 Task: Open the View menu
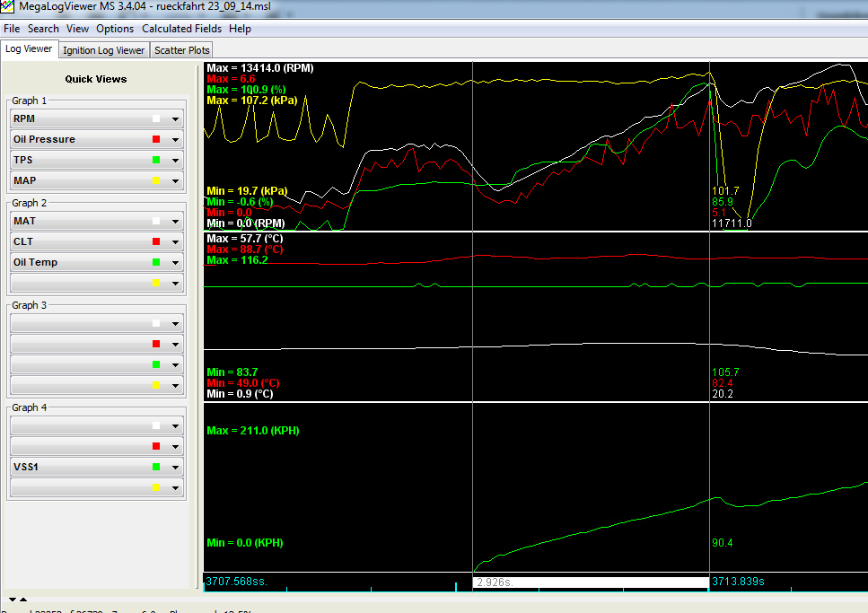pos(77,29)
